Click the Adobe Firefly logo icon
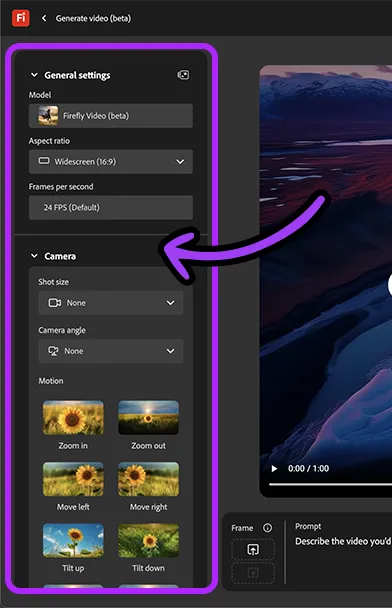 21,18
